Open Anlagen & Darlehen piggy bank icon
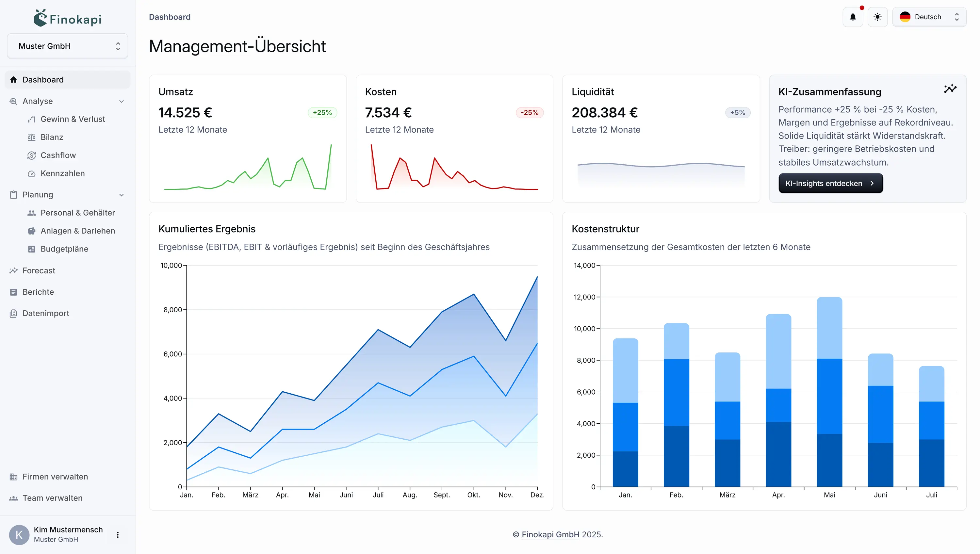 [32, 231]
